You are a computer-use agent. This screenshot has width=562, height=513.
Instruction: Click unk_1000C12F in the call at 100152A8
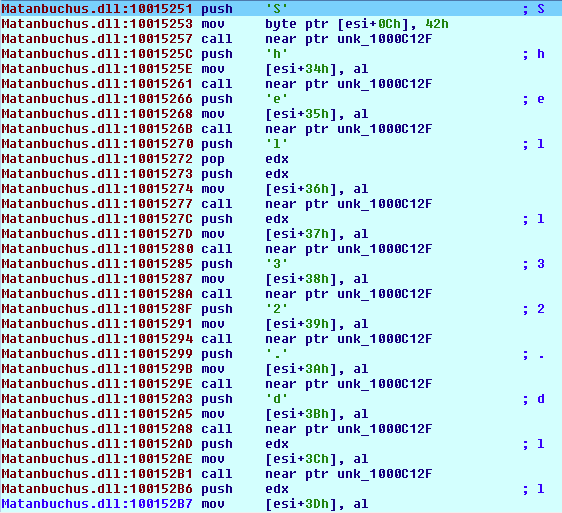(x=385, y=429)
